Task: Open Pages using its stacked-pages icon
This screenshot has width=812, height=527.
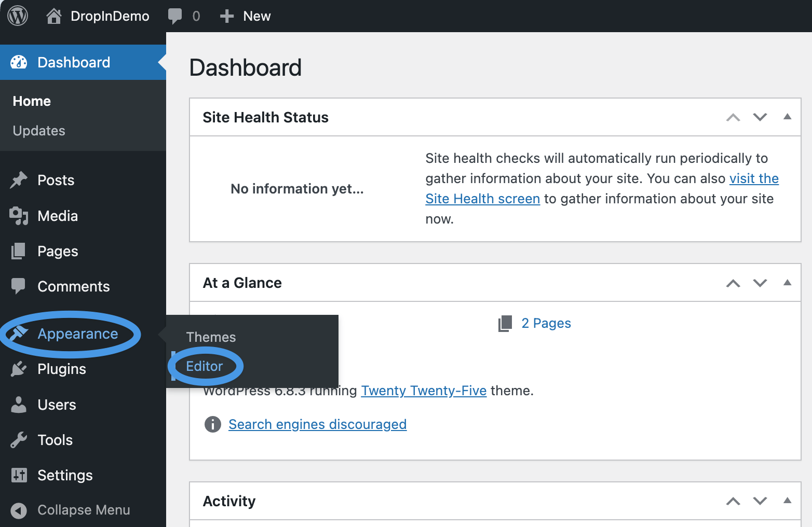Action: [x=19, y=251]
